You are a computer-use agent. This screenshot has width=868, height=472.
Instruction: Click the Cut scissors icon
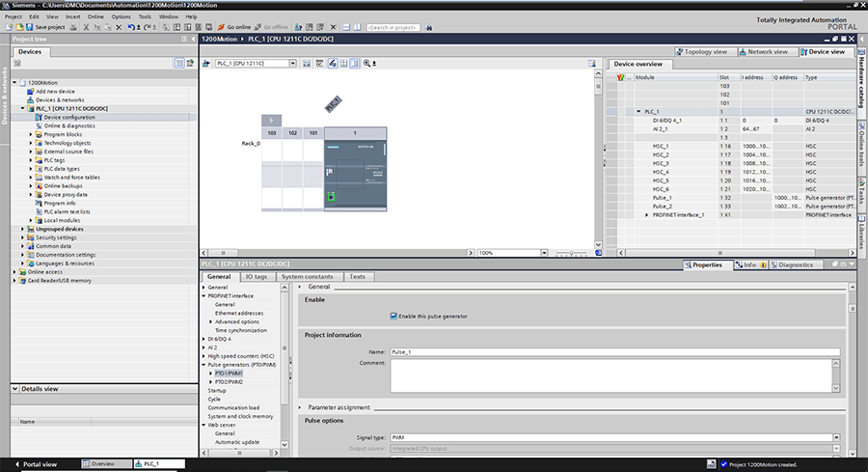(x=86, y=27)
